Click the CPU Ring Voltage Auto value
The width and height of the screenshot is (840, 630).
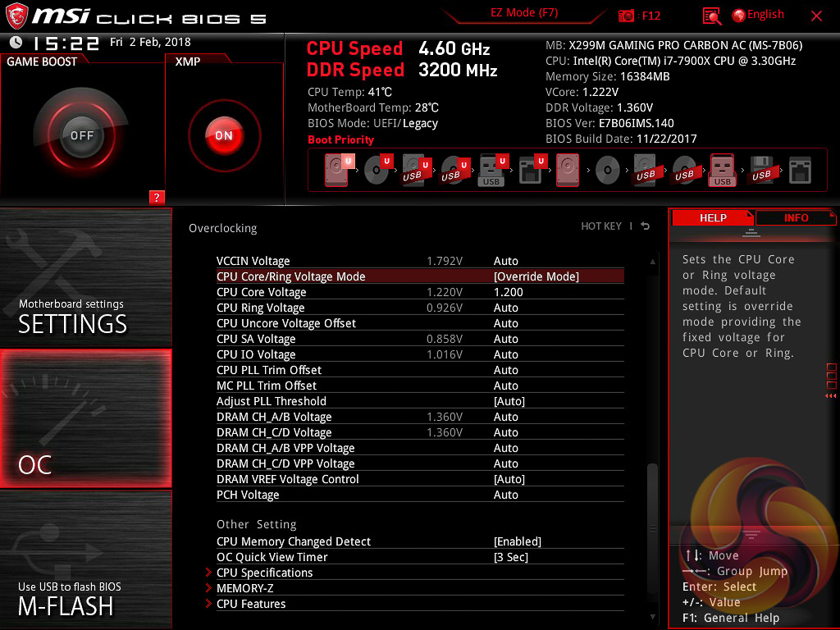point(505,308)
